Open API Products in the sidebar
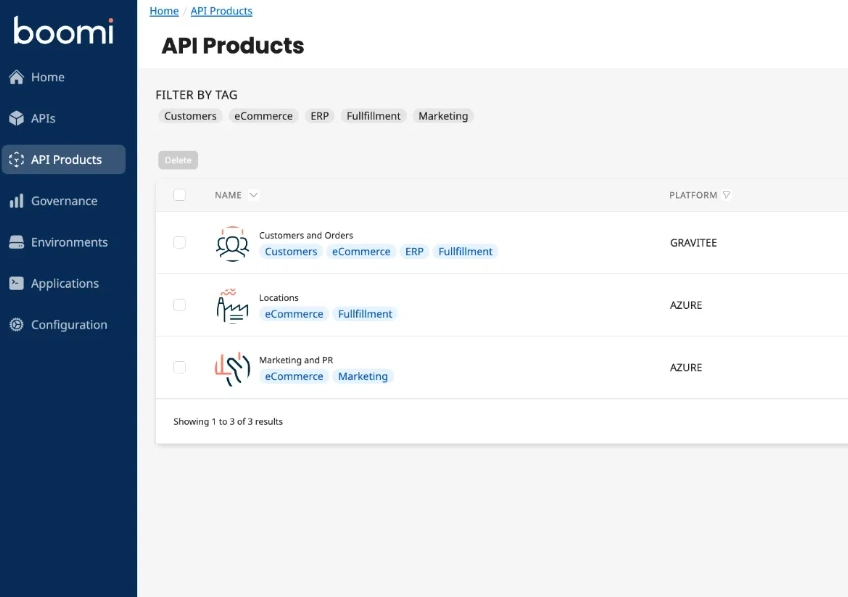Viewport: 848px width, 597px height. click(65, 160)
